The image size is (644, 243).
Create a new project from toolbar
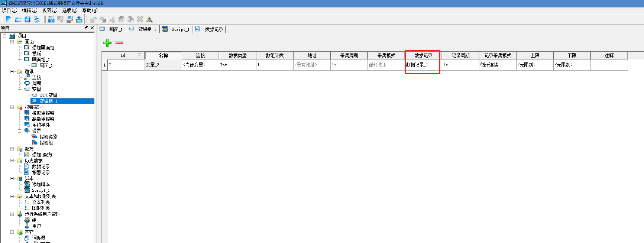9,19
